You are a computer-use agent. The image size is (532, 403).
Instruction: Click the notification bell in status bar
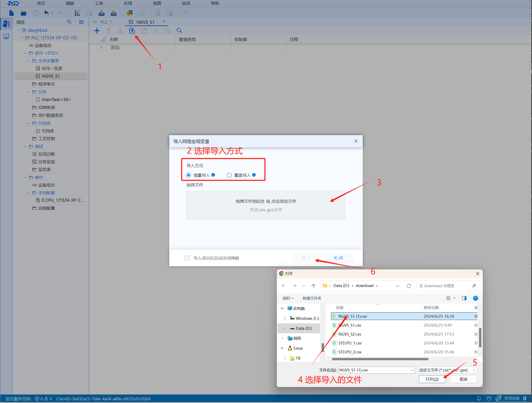(x=479, y=398)
